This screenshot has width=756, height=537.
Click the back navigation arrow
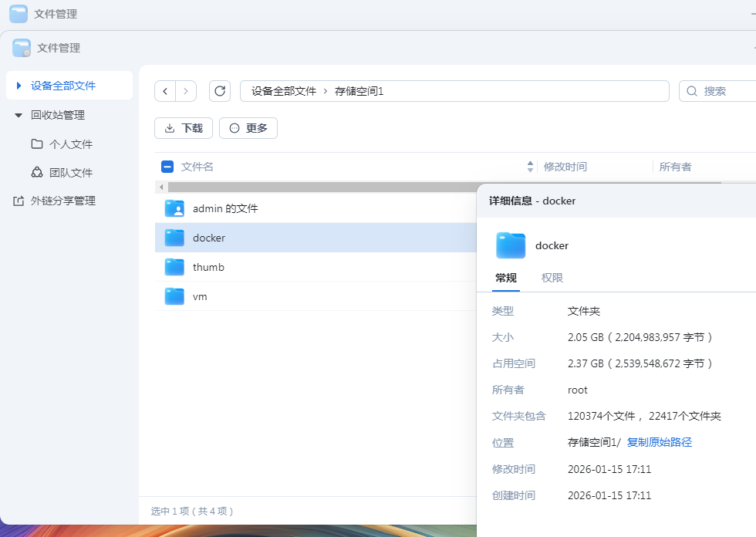[164, 90]
